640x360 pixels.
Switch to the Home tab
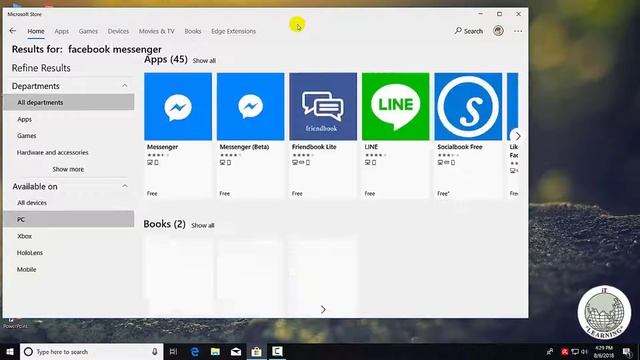point(36,31)
